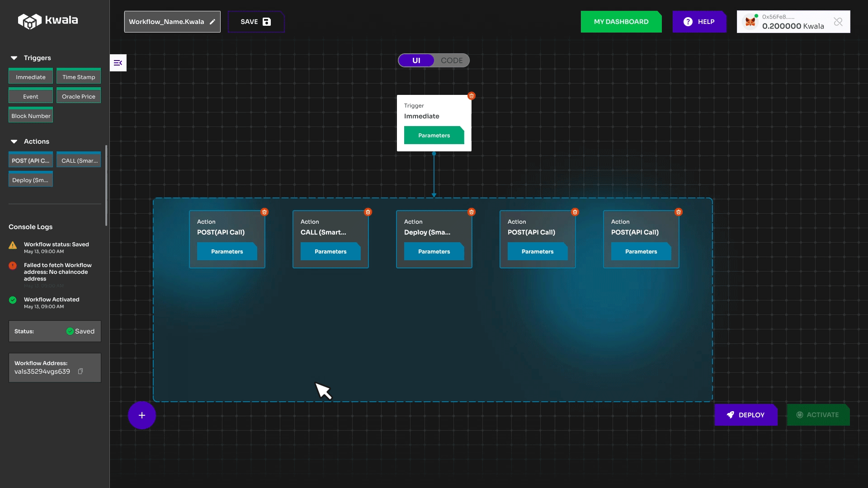Click the Kwala logo
This screenshot has width=868, height=488.
coord(47,20)
